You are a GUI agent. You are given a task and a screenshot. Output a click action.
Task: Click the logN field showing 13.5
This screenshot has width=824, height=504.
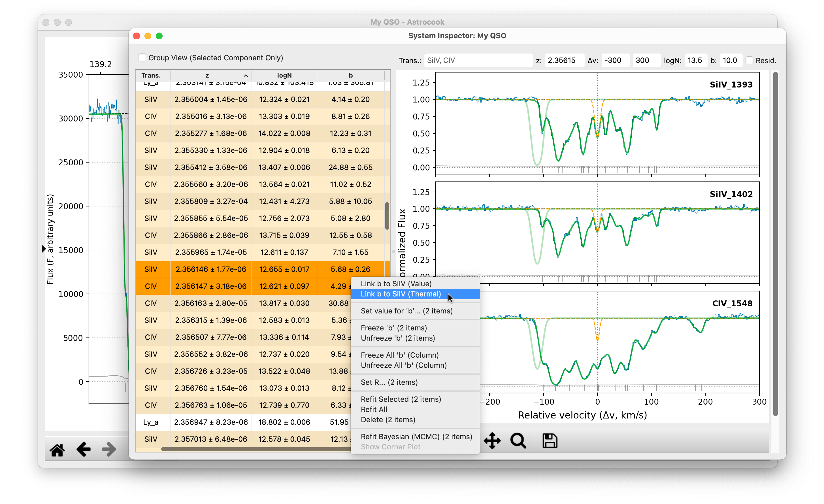click(x=696, y=61)
